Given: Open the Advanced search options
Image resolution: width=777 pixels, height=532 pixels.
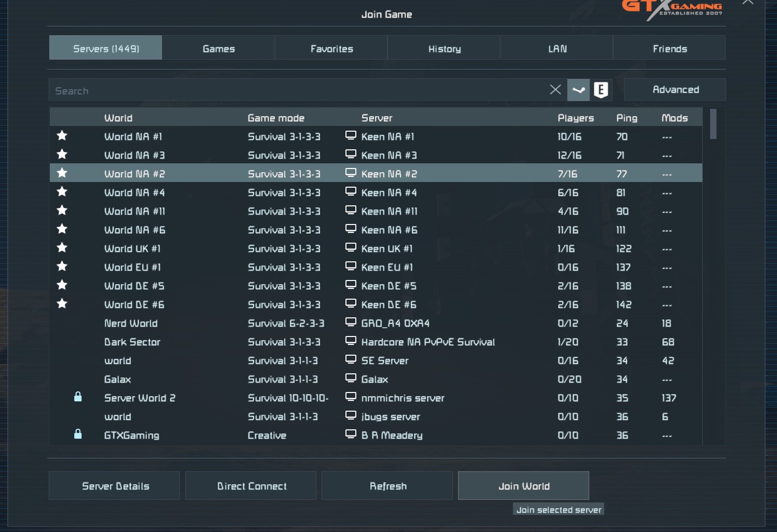Looking at the screenshot, I should click(x=674, y=90).
